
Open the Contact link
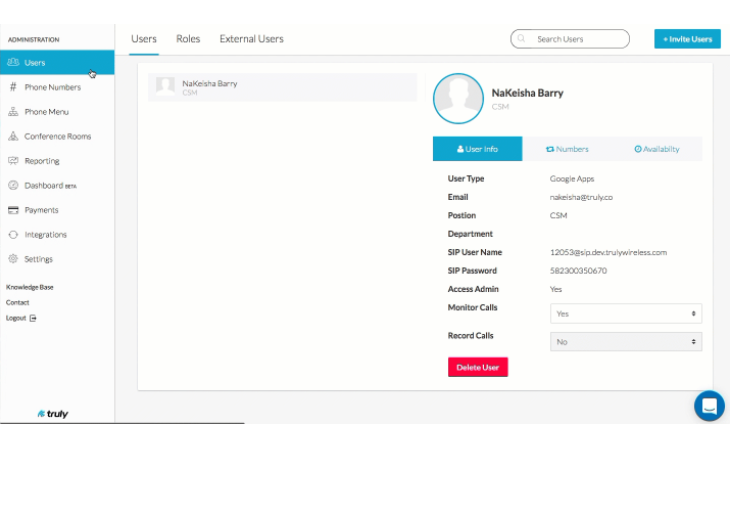pos(17,302)
